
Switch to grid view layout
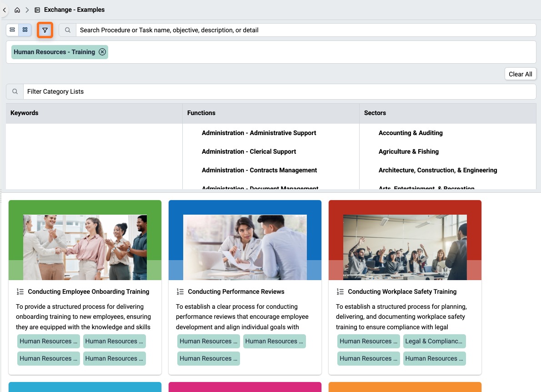coord(25,30)
